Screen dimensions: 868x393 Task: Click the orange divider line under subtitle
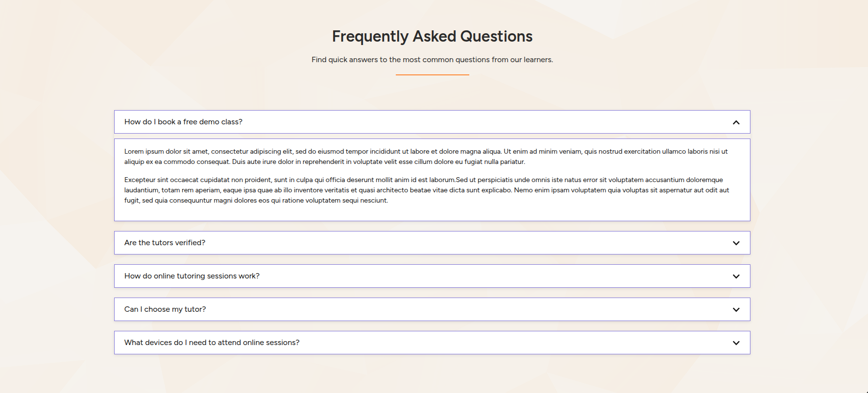pyautogui.click(x=432, y=75)
